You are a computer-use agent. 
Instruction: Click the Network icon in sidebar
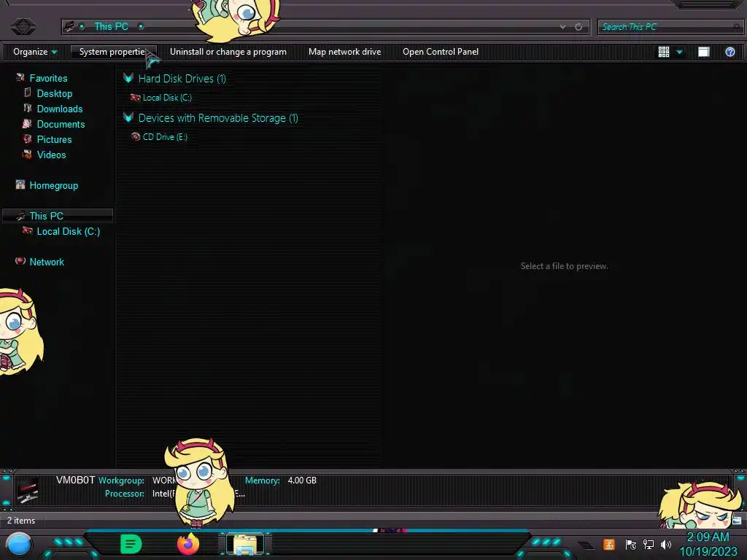click(20, 261)
